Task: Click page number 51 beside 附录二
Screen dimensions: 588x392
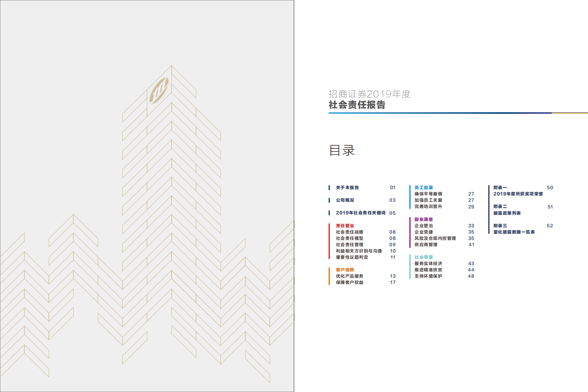Action: pyautogui.click(x=550, y=207)
